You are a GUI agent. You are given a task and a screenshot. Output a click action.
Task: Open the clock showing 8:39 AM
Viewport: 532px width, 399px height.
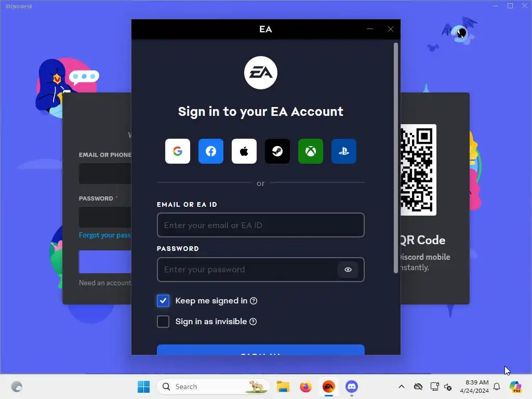coord(474,387)
